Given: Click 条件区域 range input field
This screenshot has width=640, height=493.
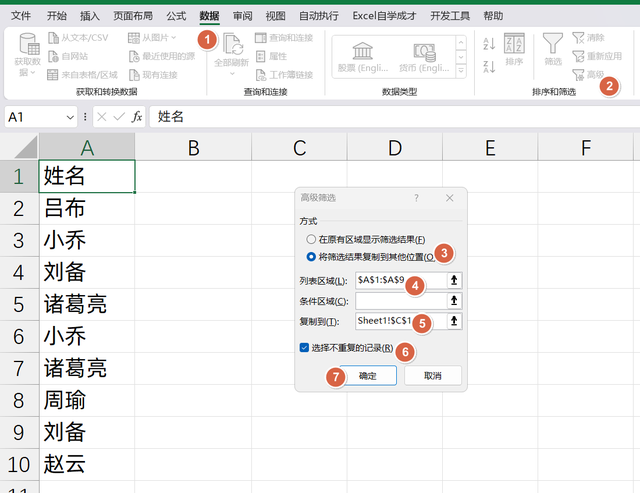Looking at the screenshot, I should (401, 301).
